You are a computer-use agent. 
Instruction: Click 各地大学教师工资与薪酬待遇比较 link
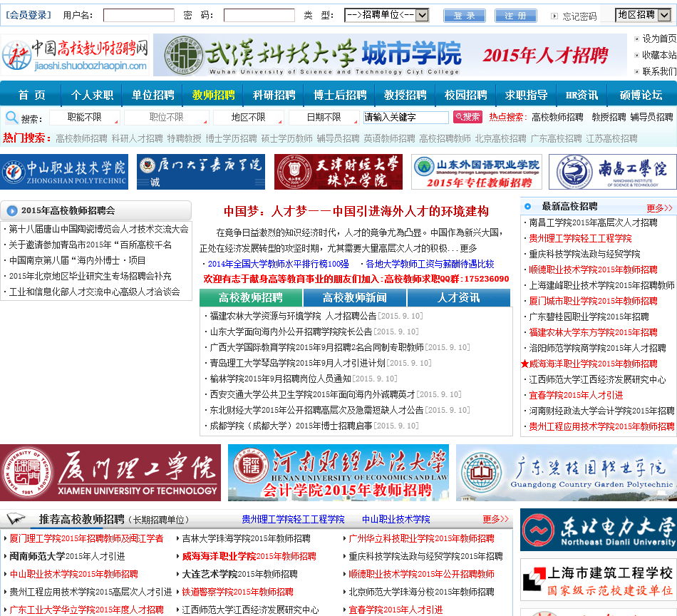point(430,264)
